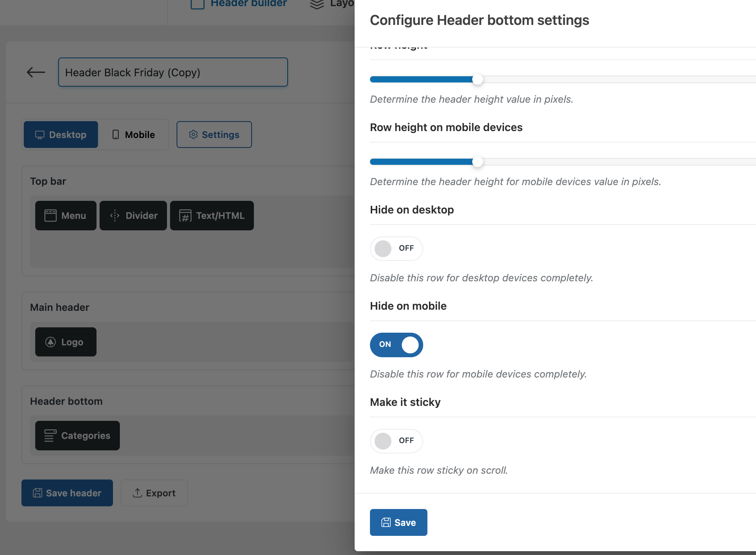Open the header Settings button
Screen dimensions: 756x555
214,135
